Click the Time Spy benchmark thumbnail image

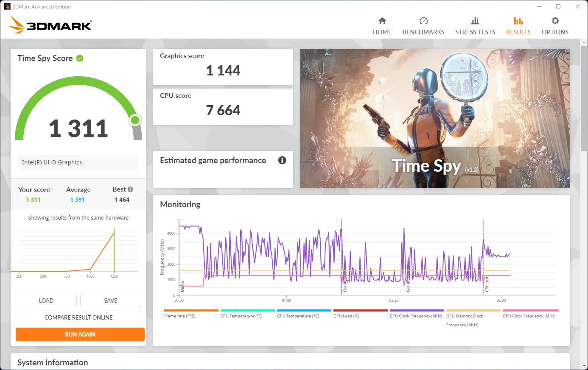click(435, 118)
